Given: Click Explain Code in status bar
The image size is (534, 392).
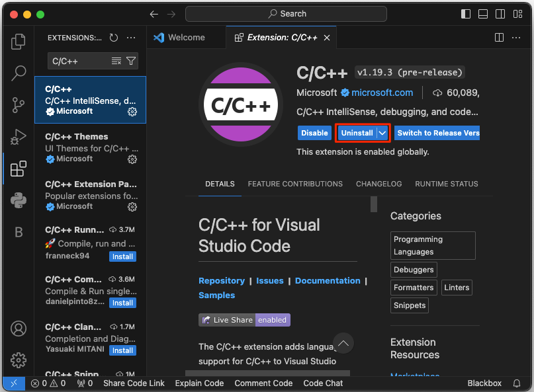Looking at the screenshot, I should (200, 383).
